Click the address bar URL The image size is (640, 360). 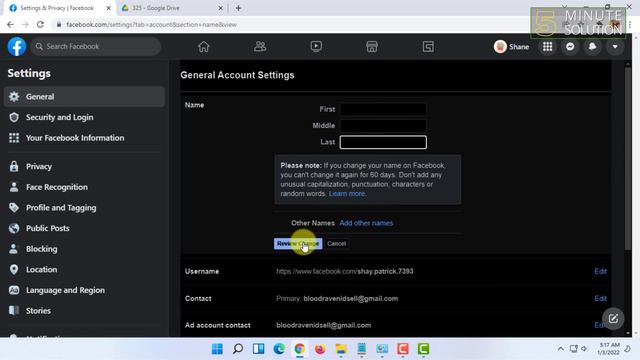tap(151, 25)
